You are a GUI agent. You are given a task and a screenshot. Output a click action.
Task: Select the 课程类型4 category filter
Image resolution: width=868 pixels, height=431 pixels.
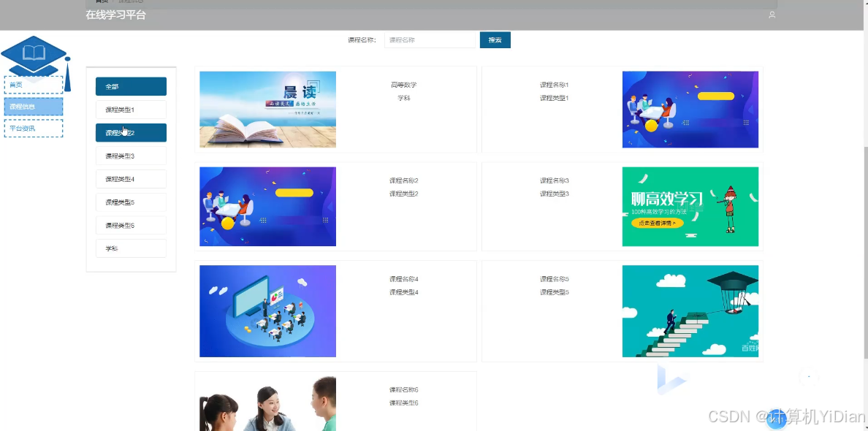click(x=131, y=179)
